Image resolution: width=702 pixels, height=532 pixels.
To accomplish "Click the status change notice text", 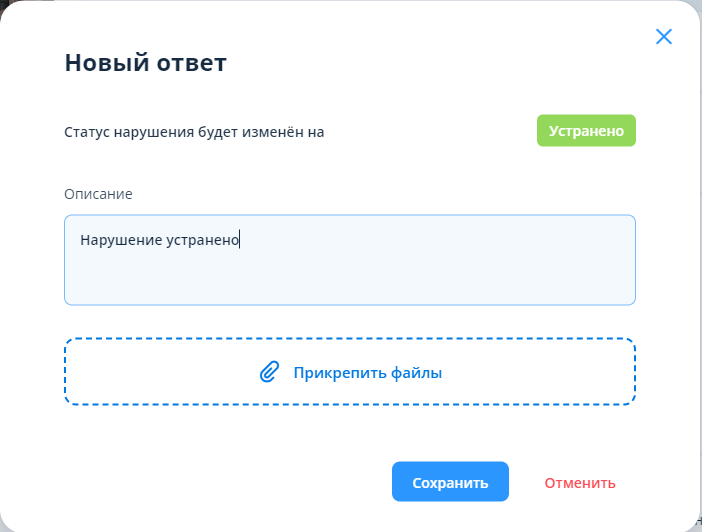I will (x=194, y=132).
